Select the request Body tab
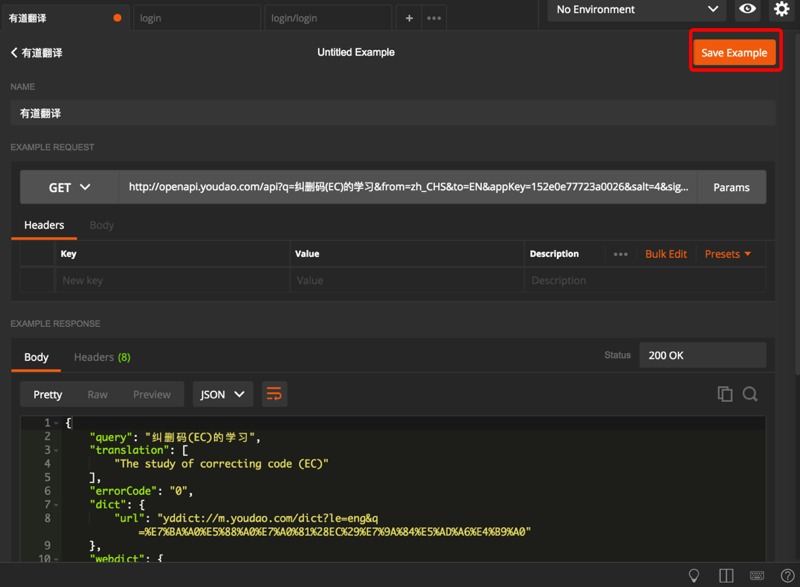800x587 pixels. (102, 225)
